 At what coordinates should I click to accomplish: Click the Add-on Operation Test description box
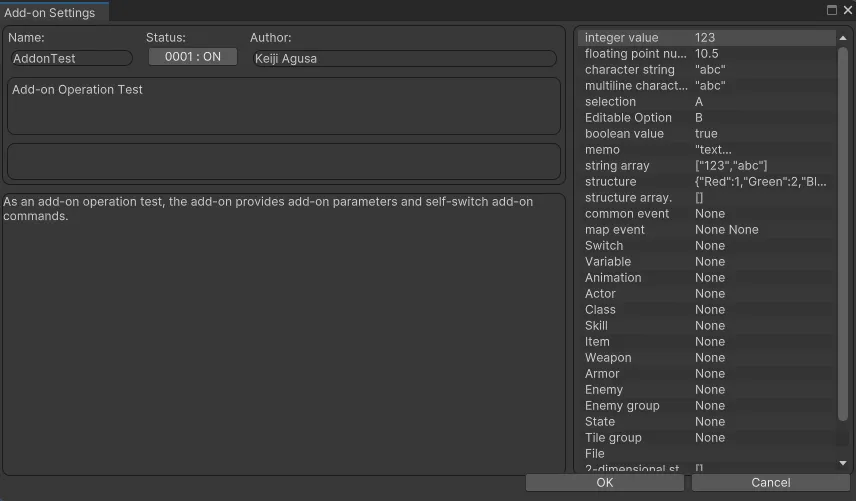(284, 105)
